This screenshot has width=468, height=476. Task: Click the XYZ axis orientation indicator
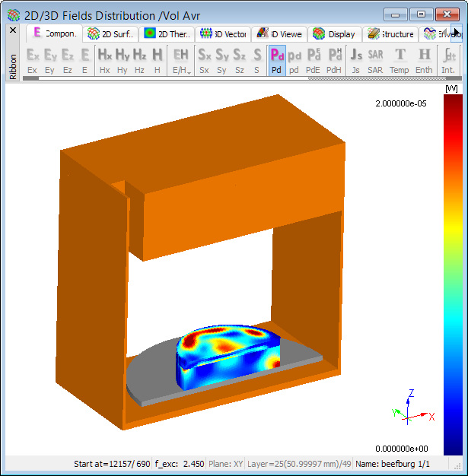coord(411,409)
